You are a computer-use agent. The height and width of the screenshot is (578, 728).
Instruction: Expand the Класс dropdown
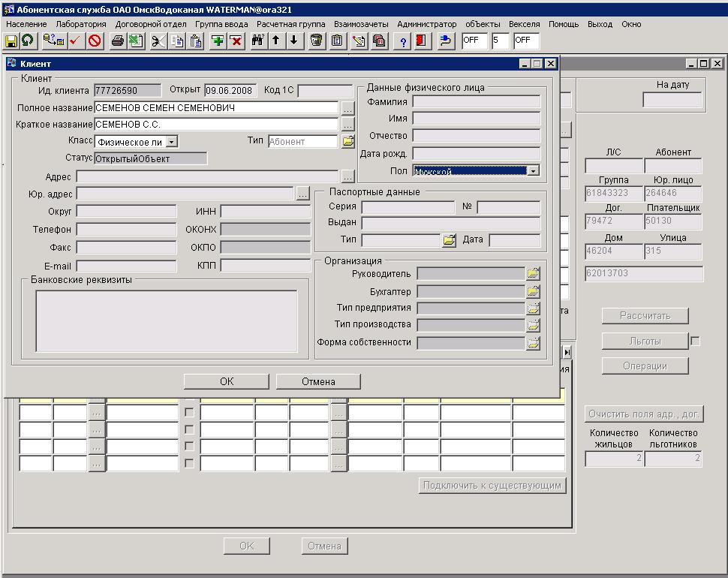[172, 142]
